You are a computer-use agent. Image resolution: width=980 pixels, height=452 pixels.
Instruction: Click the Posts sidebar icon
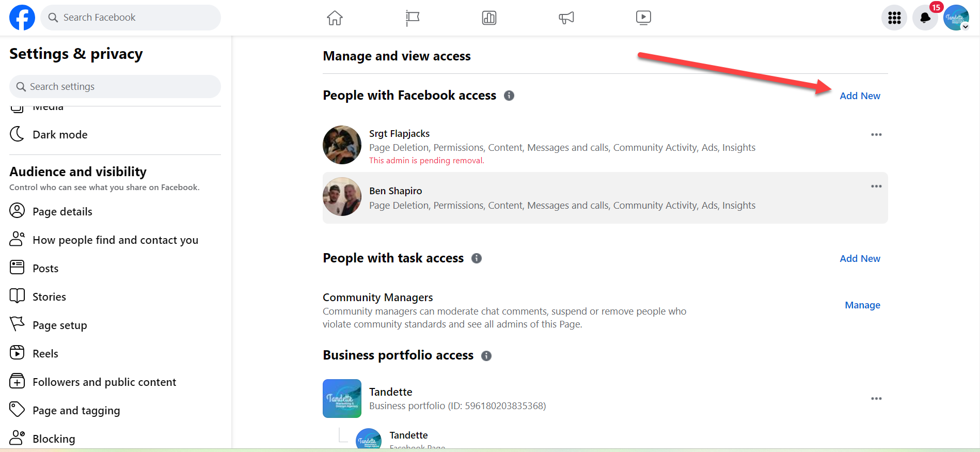(17, 267)
